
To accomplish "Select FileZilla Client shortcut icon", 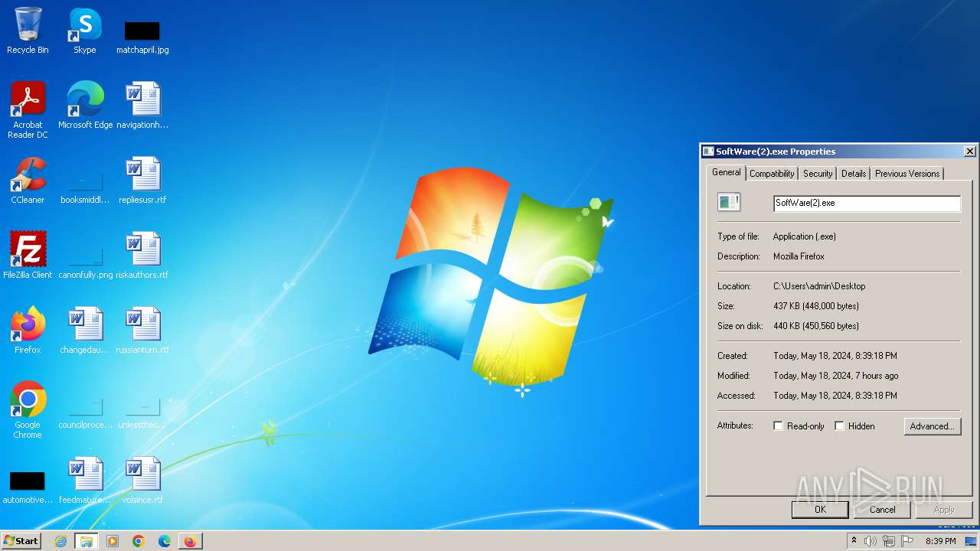I will (28, 256).
